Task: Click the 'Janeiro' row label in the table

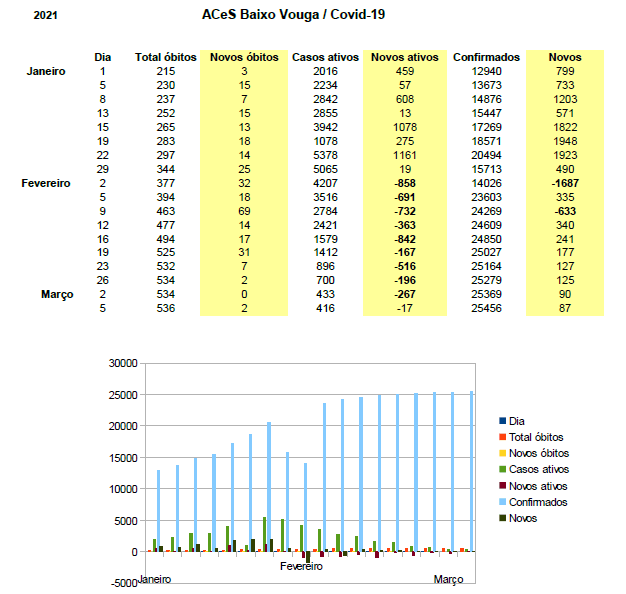Action: pos(46,71)
